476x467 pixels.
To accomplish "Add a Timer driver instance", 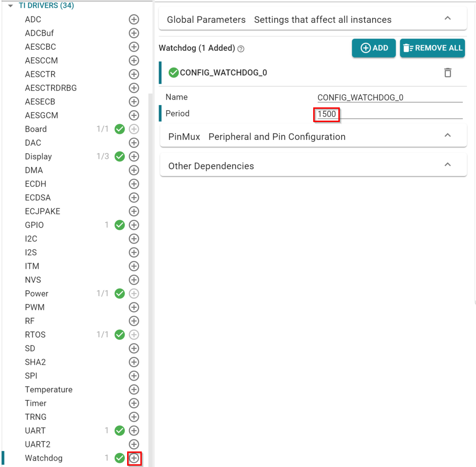I will coord(134,403).
